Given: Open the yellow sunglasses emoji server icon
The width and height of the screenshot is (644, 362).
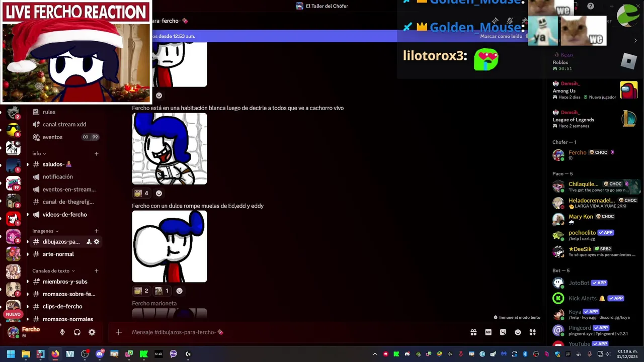Looking at the screenshot, I should 13,130.
